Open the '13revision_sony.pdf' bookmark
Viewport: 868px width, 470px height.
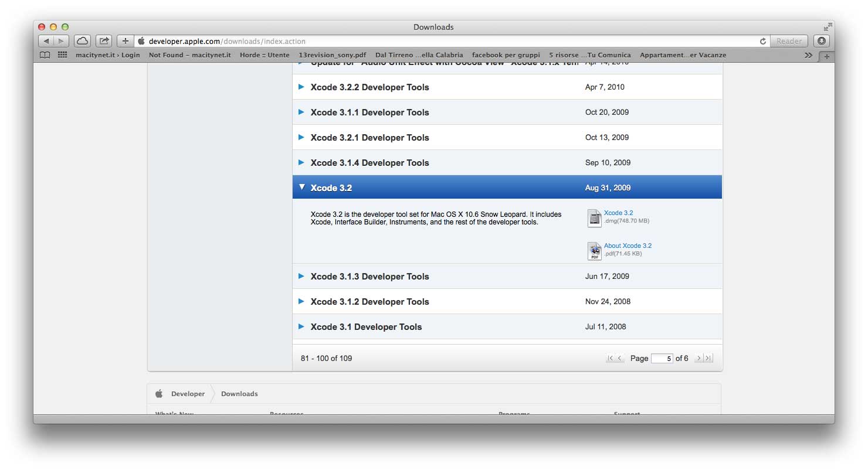pos(333,55)
